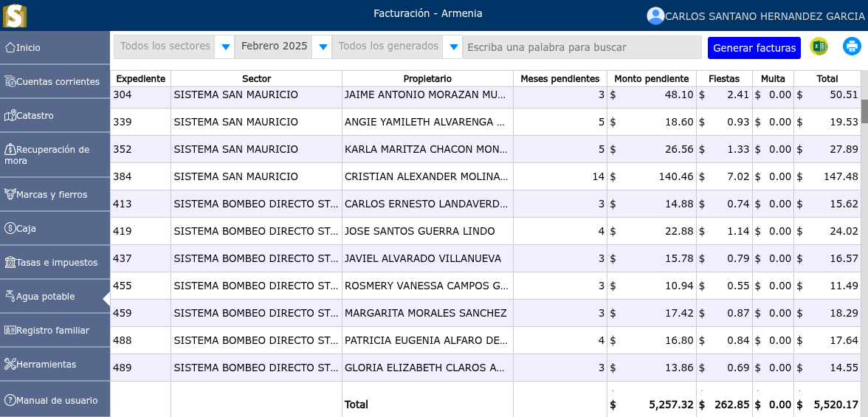Open Manual de usuario help
Screen dimensions: 868x417
pos(55,401)
